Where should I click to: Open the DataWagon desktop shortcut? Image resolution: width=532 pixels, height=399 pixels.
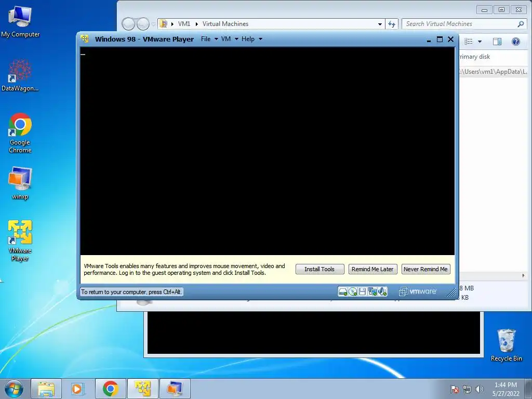coord(20,75)
